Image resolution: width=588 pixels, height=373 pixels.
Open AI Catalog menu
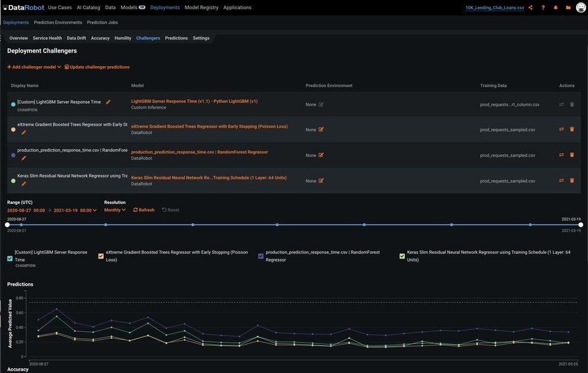(88, 8)
